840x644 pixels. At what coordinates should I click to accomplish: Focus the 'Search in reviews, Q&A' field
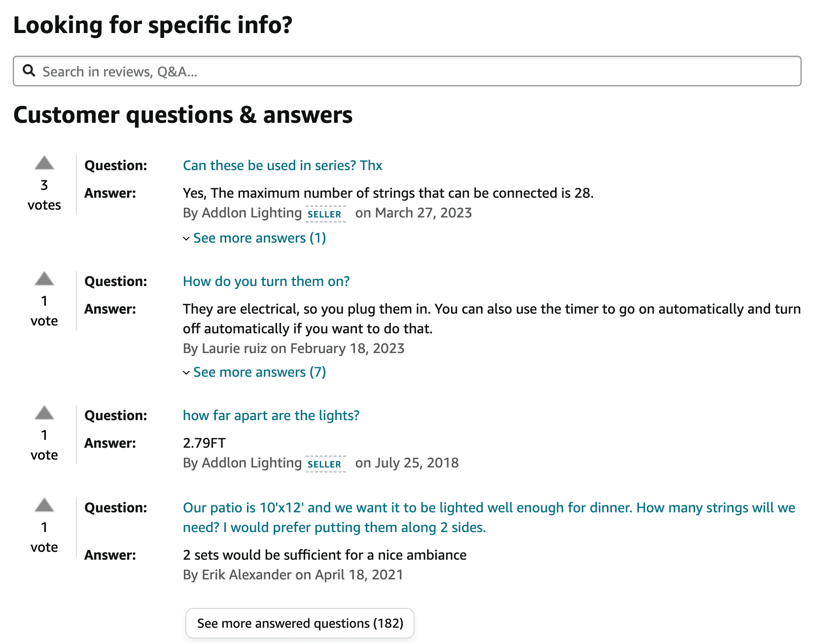(x=407, y=71)
